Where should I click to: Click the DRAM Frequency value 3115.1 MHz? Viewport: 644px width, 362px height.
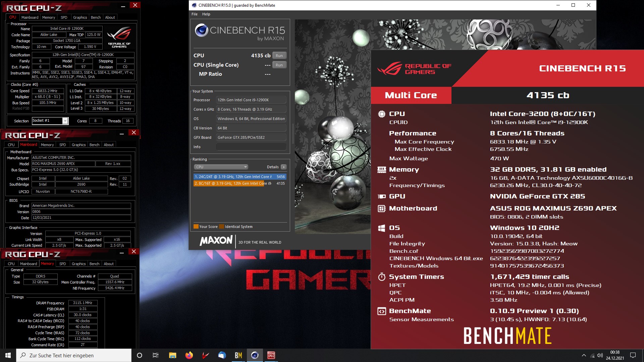click(83, 303)
